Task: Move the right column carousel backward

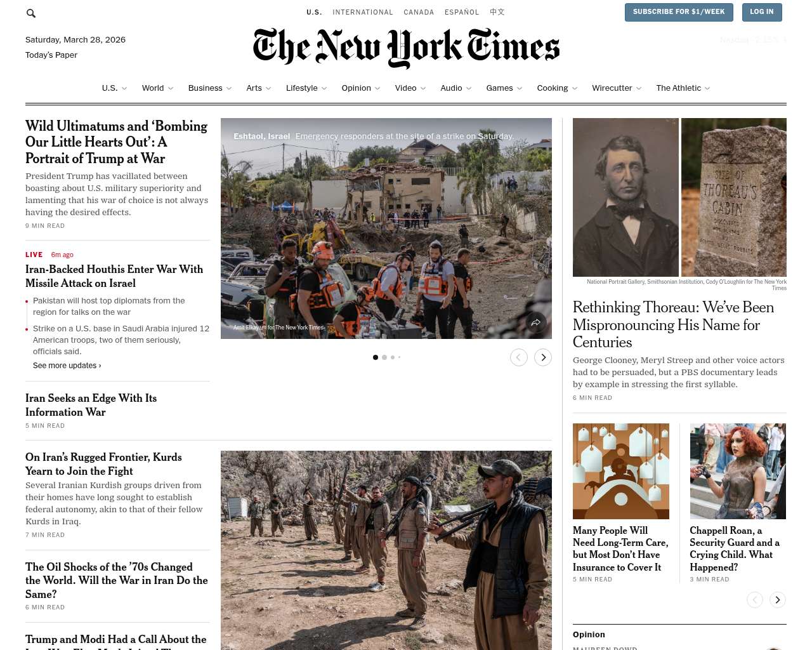Action: 755,600
